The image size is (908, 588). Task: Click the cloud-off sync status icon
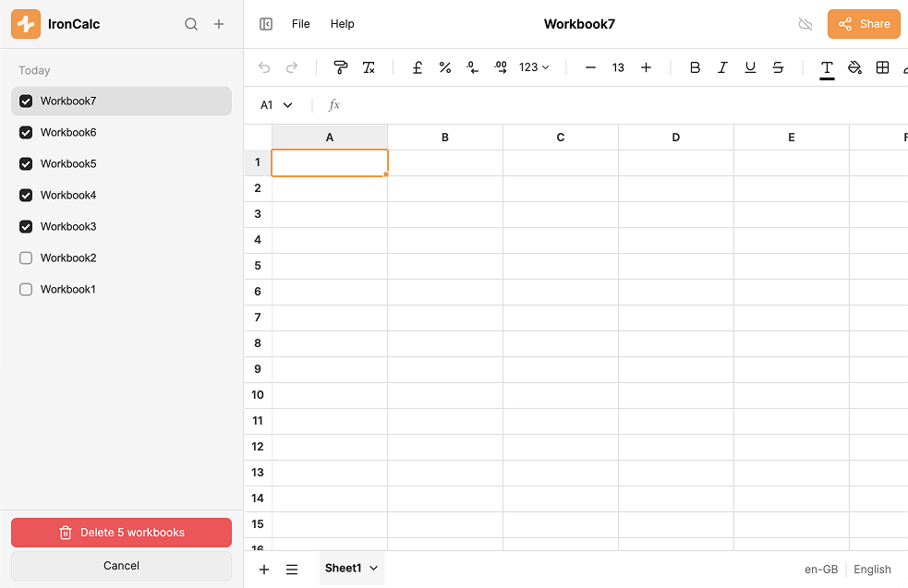805,24
